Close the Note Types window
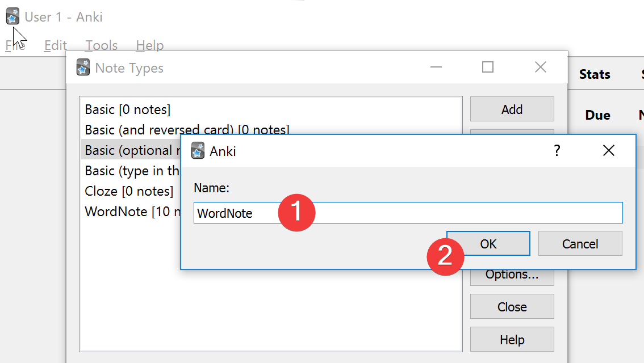This screenshot has height=363, width=644. (541, 67)
